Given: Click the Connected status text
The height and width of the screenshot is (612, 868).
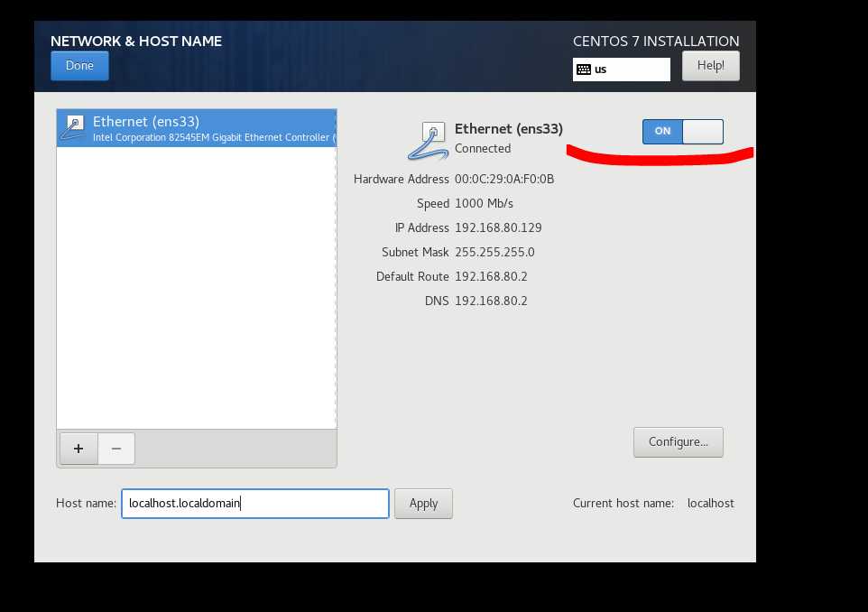Looking at the screenshot, I should point(483,148).
